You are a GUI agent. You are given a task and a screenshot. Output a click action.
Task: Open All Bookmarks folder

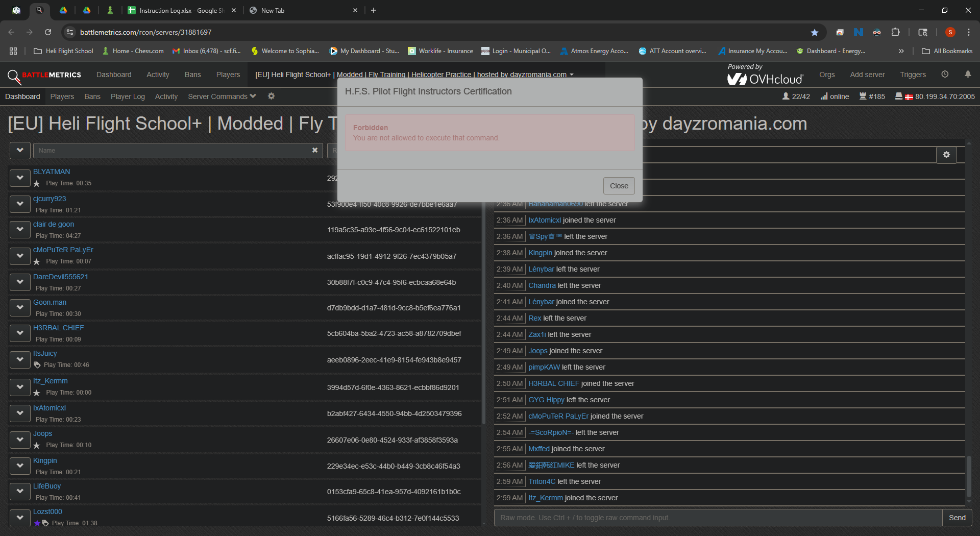point(947,51)
